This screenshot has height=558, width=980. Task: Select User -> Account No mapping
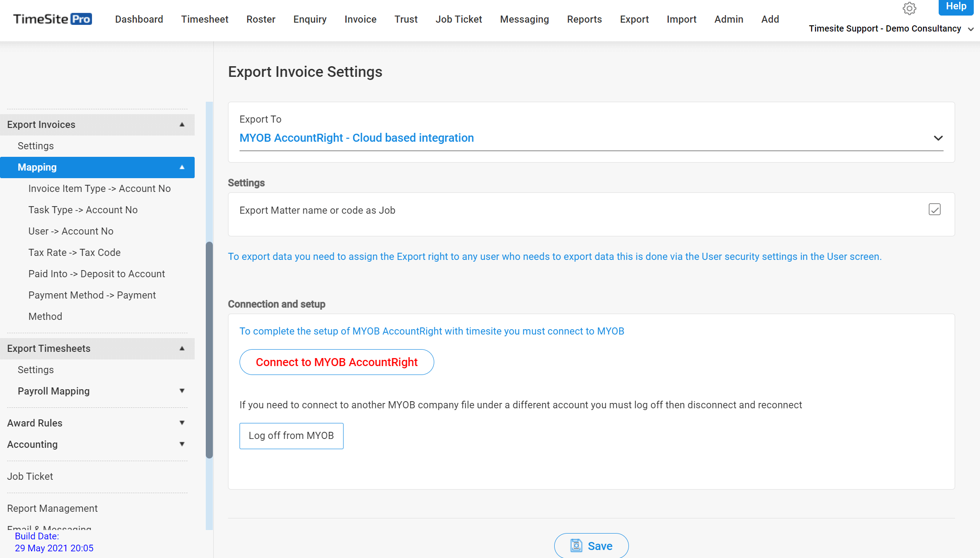point(71,231)
